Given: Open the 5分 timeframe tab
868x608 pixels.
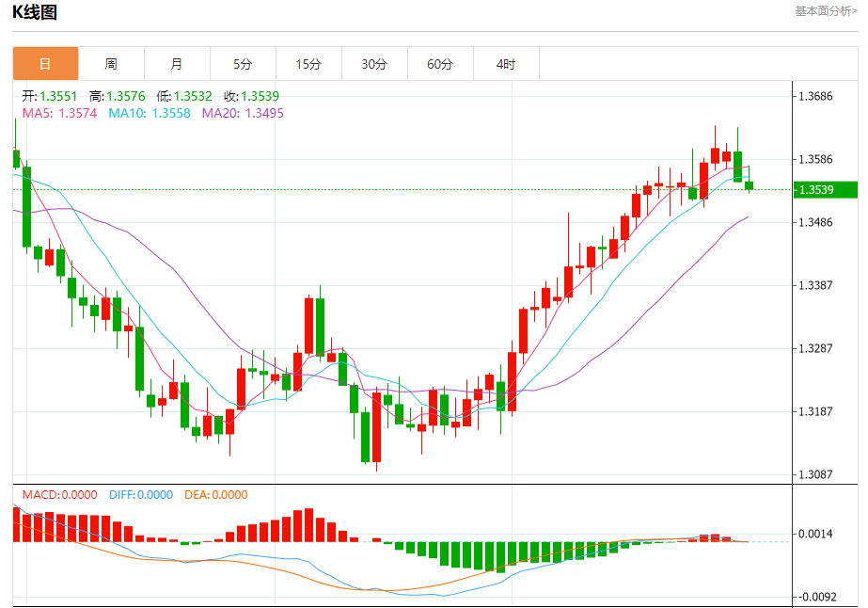Looking at the screenshot, I should click(x=243, y=64).
